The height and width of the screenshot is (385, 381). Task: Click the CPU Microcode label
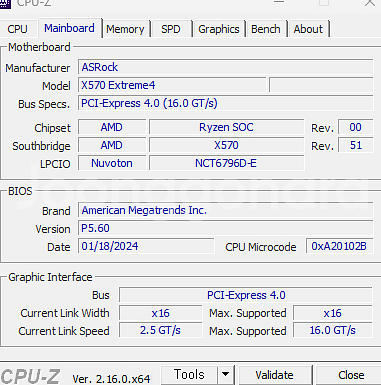(x=261, y=247)
